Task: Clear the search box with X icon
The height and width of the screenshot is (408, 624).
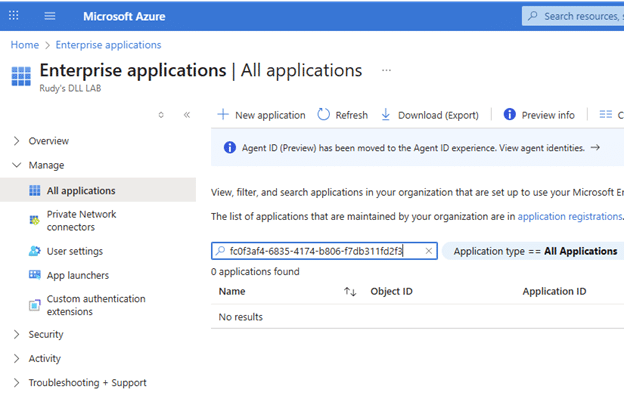Action: pyautogui.click(x=428, y=251)
